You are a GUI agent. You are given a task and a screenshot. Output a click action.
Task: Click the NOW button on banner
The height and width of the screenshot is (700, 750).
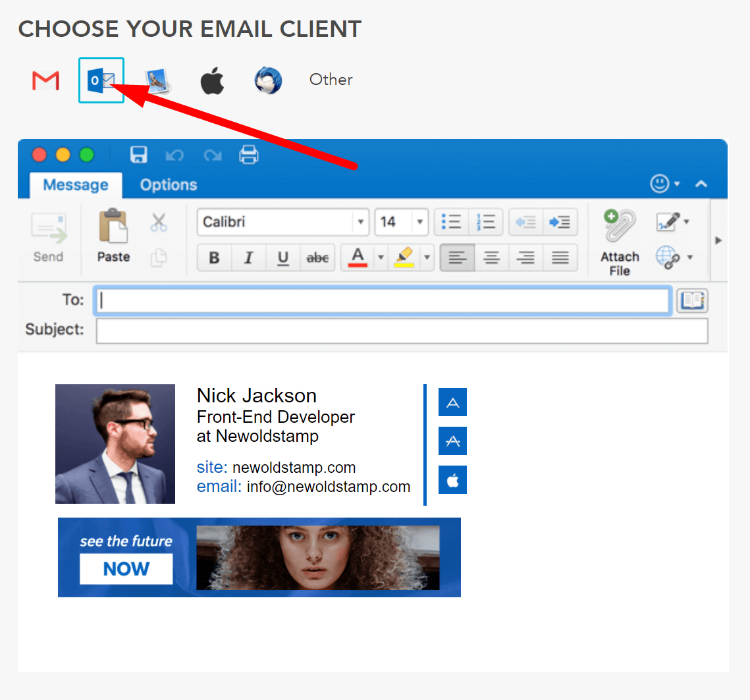(126, 569)
